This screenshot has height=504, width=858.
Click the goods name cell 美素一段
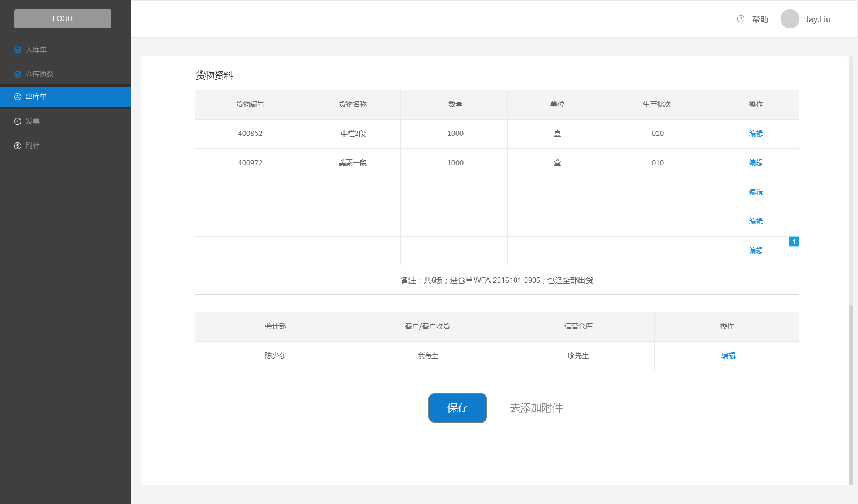click(x=353, y=163)
